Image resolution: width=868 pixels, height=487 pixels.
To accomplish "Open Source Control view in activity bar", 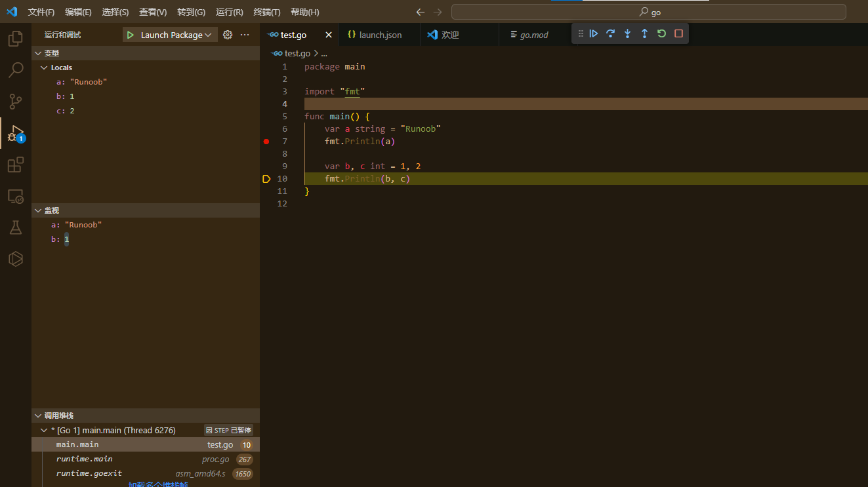I will (x=15, y=102).
